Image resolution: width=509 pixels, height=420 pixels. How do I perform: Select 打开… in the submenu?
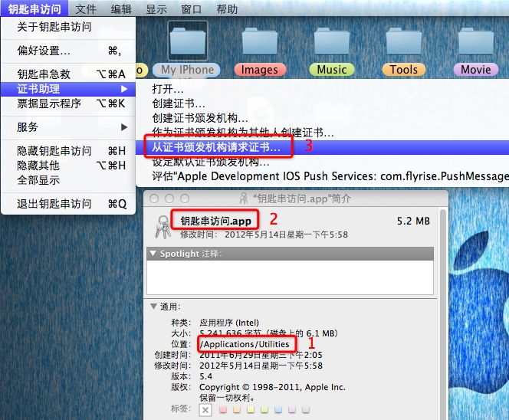coord(322,89)
